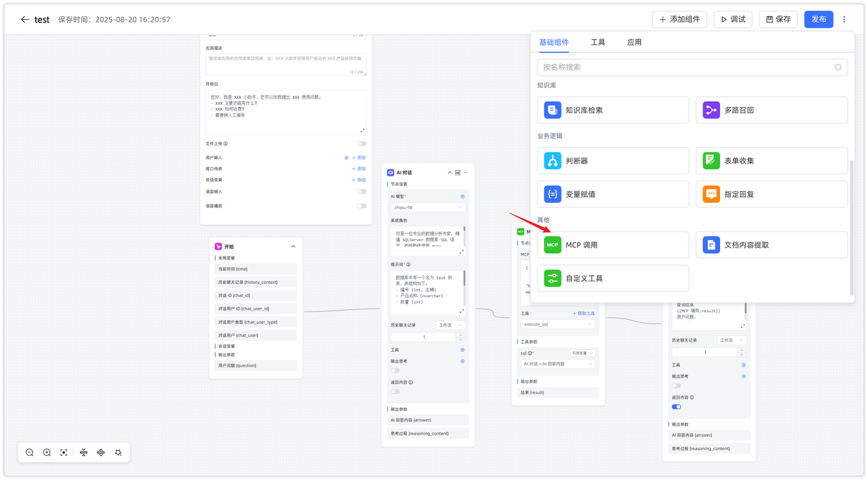Select the 多路召回 component
This screenshot has height=480, width=868.
[x=771, y=110]
